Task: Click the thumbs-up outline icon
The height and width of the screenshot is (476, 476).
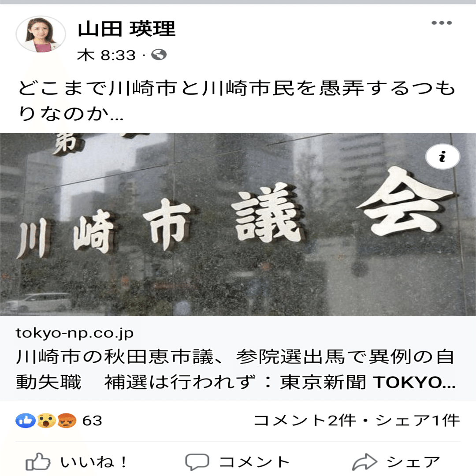Action: click(38, 462)
